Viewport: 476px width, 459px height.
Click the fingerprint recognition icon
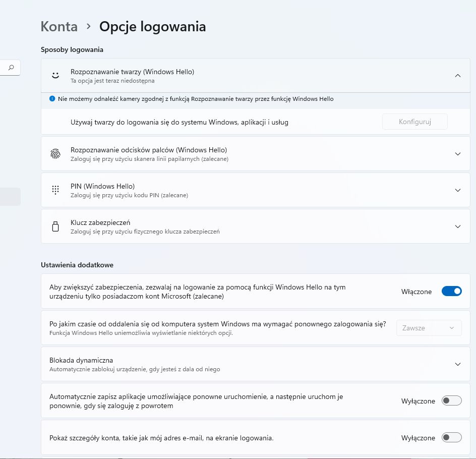coord(55,154)
